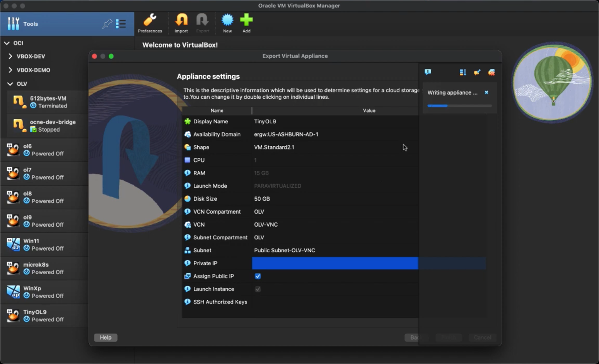Click the pin icon in the Tools header
The image size is (599, 364).
click(107, 24)
